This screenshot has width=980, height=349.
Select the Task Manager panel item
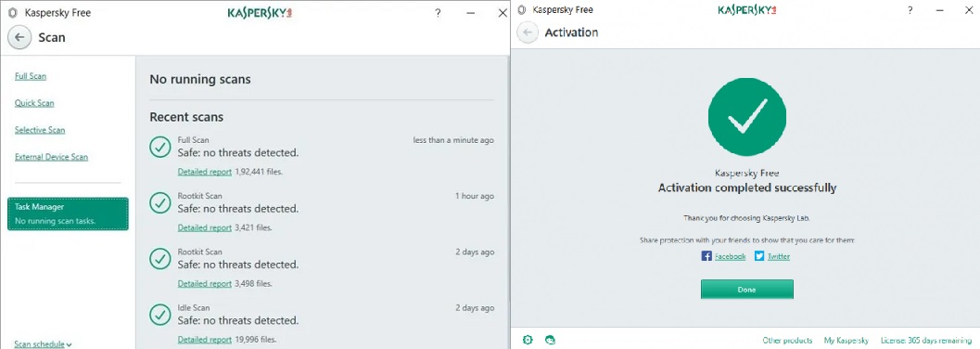(x=68, y=213)
